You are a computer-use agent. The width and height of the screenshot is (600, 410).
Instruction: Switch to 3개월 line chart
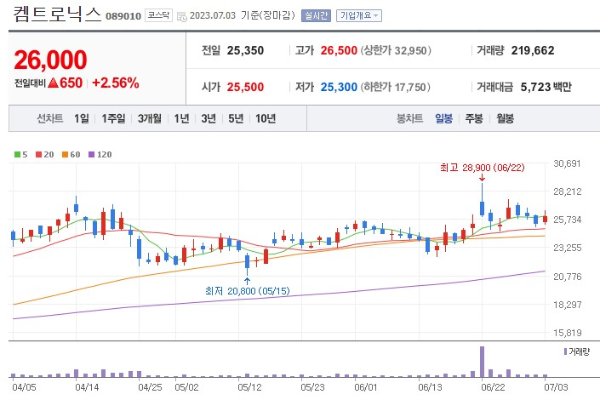coord(150,119)
